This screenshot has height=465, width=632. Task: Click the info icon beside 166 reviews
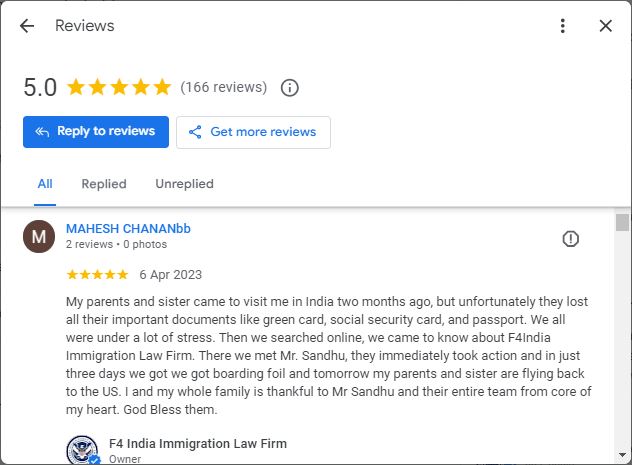click(289, 87)
